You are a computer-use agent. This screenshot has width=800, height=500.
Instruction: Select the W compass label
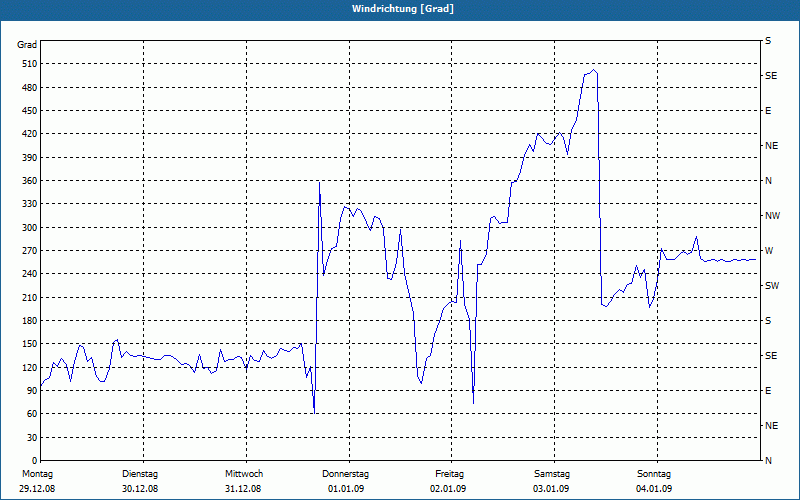[769, 251]
